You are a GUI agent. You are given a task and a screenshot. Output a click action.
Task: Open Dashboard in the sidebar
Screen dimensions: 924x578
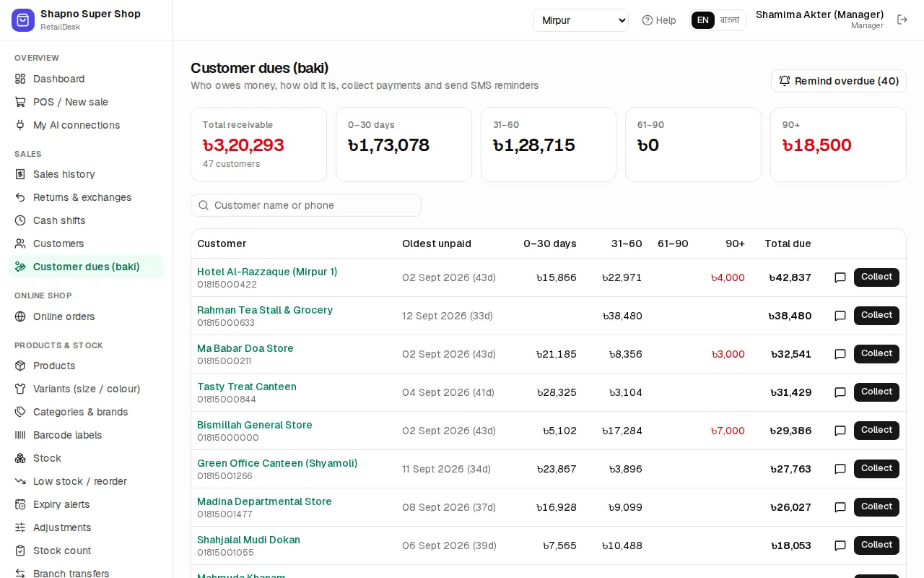[87, 79]
